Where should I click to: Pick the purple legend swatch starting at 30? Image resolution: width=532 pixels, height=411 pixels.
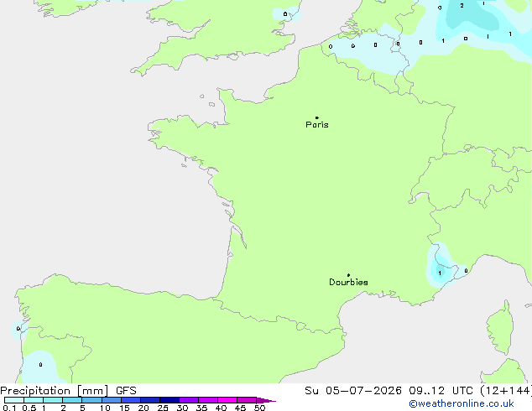click(x=188, y=400)
